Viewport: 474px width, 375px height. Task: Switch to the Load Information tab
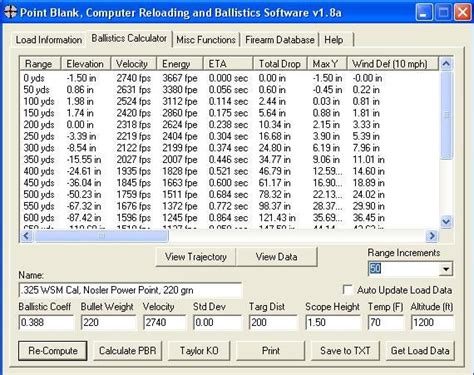click(49, 40)
